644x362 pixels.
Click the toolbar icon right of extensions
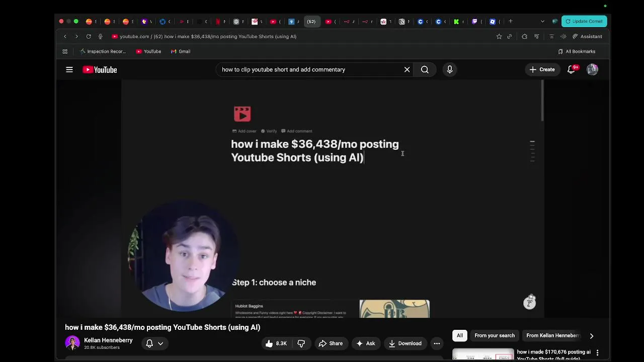pyautogui.click(x=537, y=36)
